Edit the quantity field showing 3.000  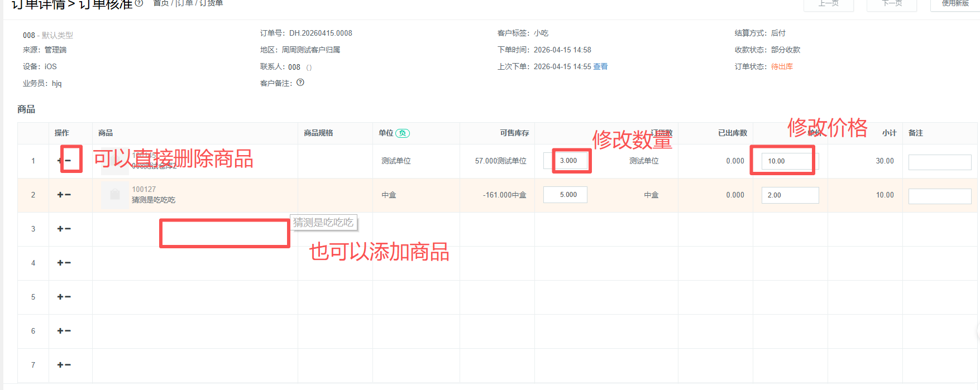pyautogui.click(x=565, y=161)
